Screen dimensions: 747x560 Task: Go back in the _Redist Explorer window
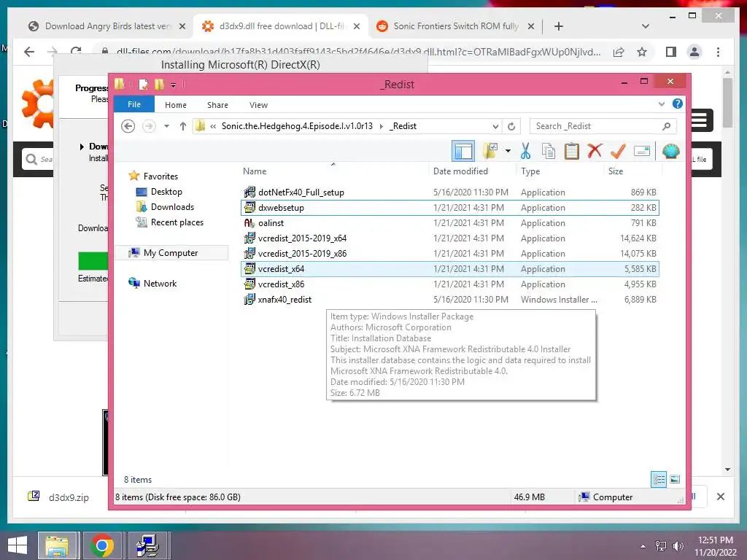tap(128, 126)
